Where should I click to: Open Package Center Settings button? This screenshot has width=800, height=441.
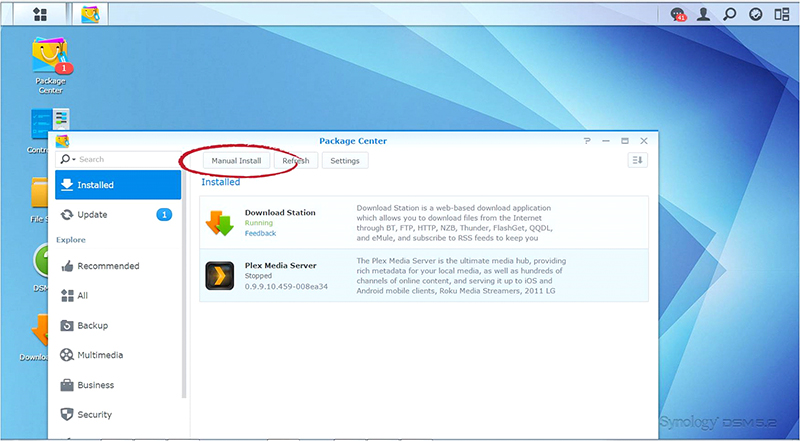pos(345,161)
